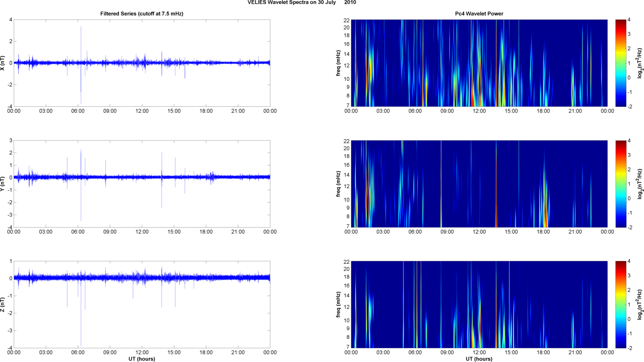Click UT (hours) label under bottom spectrogram
644x362 pixels.
tap(479, 359)
